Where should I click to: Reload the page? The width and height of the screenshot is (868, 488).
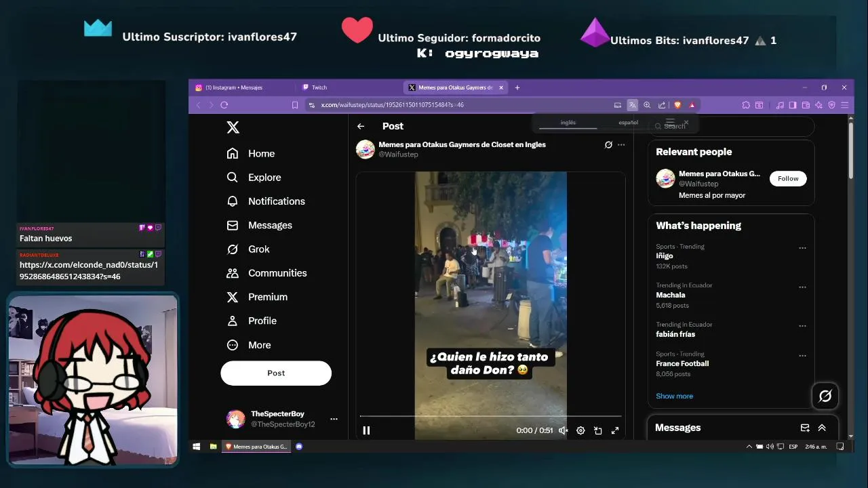(224, 105)
